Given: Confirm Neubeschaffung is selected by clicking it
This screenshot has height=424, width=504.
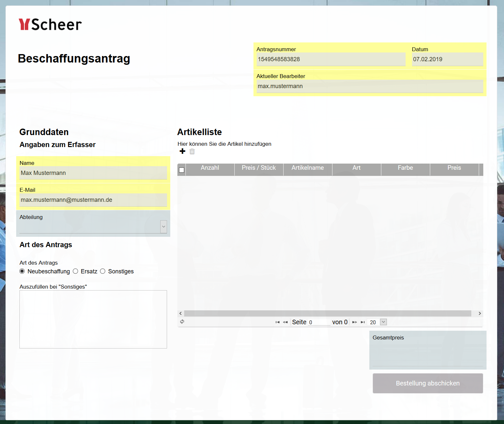Looking at the screenshot, I should [22, 271].
